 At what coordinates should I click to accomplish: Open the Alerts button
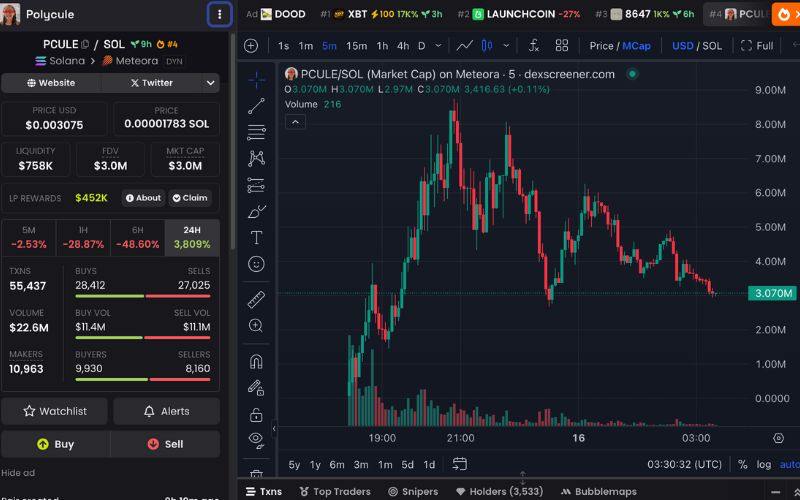(x=166, y=411)
